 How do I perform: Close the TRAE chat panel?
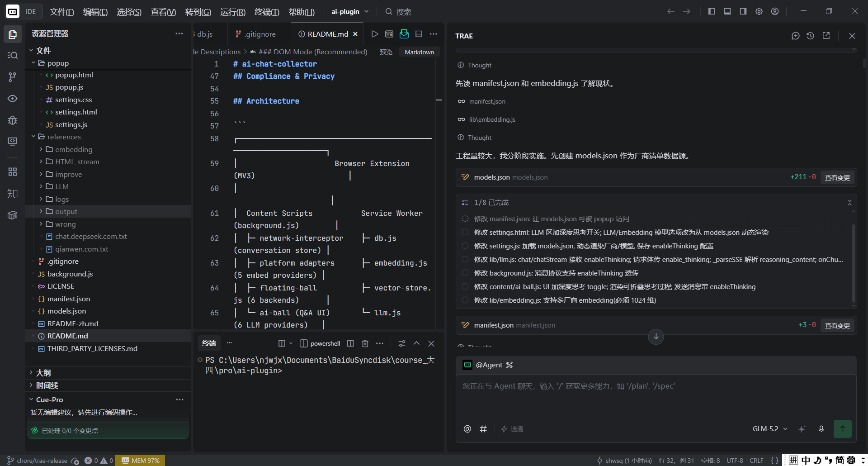click(x=852, y=36)
